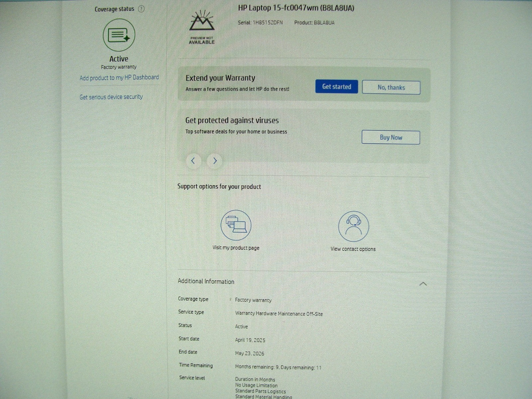Open Get serious device security link
This screenshot has width=532, height=399.
pyautogui.click(x=111, y=97)
